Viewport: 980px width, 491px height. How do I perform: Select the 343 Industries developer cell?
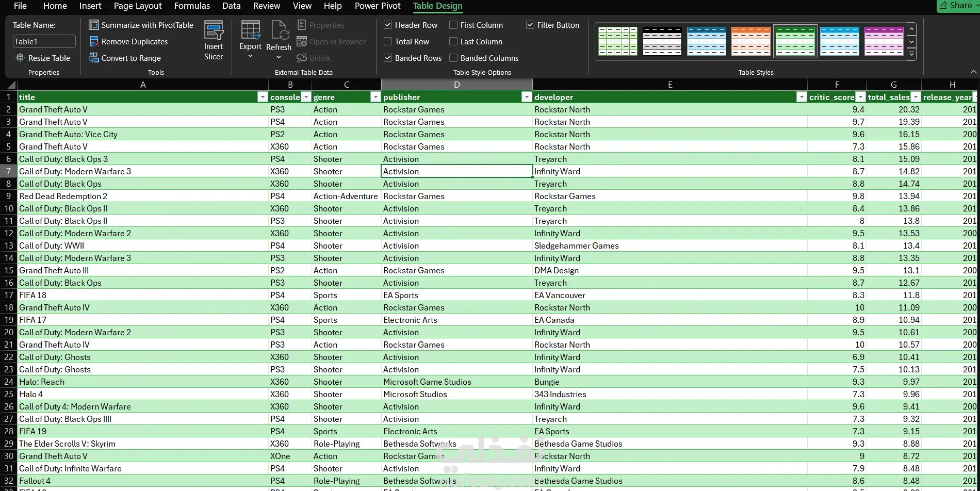pyautogui.click(x=670, y=394)
